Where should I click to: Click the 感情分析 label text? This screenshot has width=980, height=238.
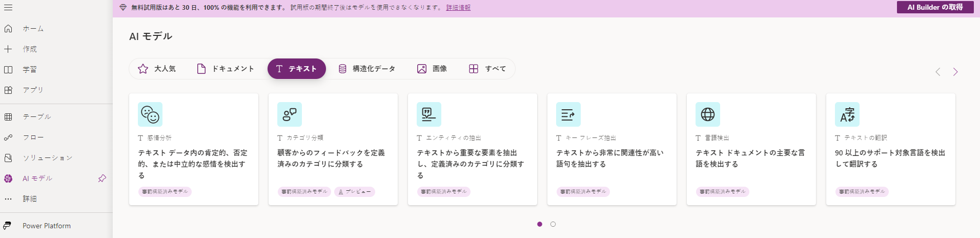pyautogui.click(x=159, y=138)
